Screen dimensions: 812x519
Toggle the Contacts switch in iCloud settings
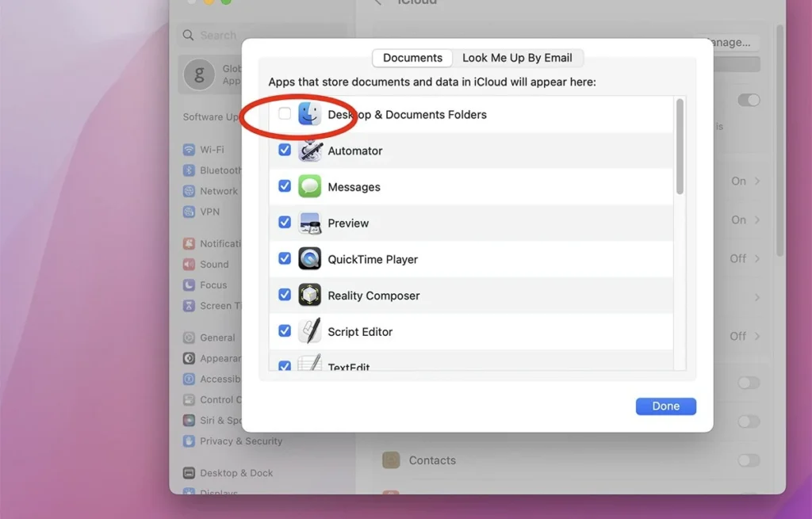(x=749, y=460)
